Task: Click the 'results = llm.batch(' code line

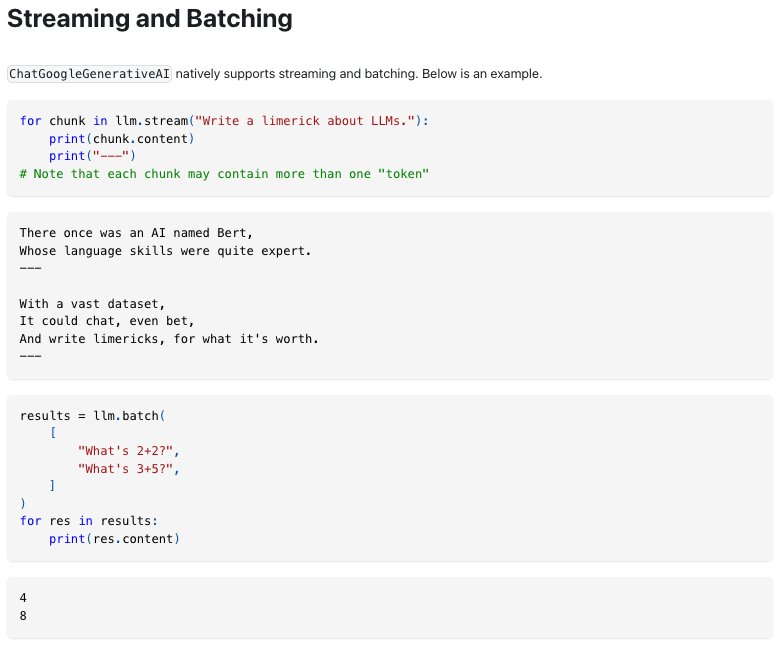Action: click(92, 415)
